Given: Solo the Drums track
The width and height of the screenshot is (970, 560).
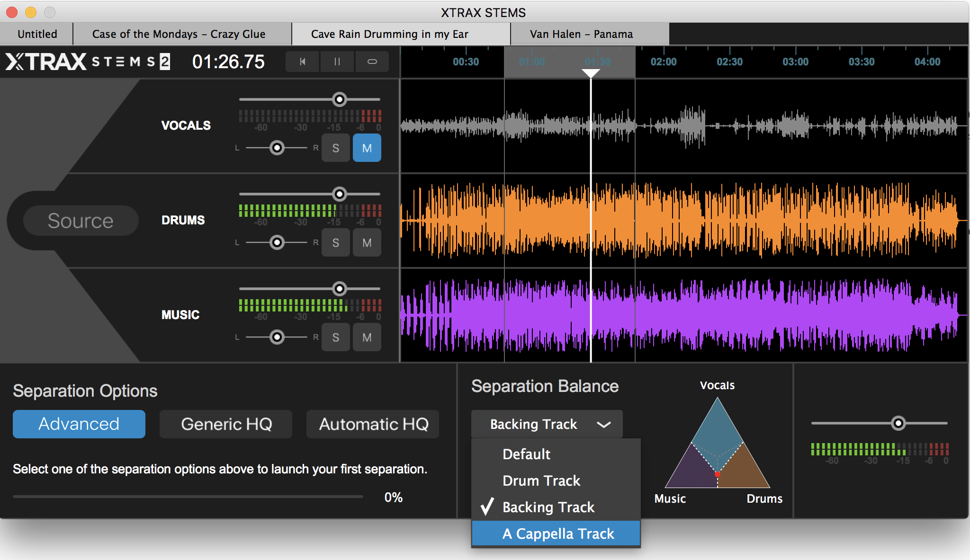Looking at the screenshot, I should click(335, 243).
